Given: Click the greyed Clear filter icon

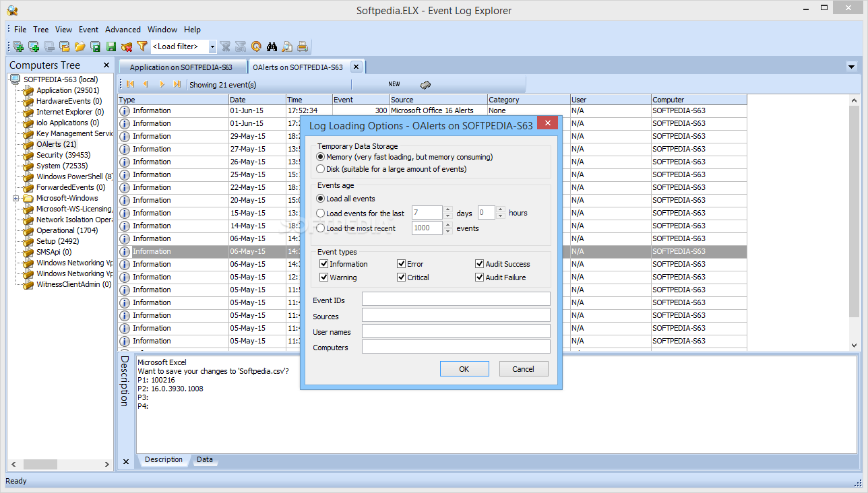Looking at the screenshot, I should [225, 46].
